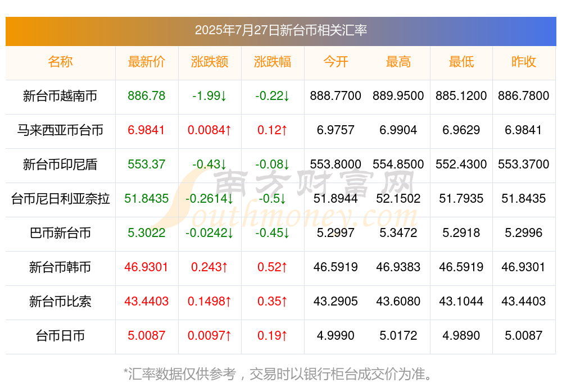Image resolution: width=562 pixels, height=392 pixels.
Task: Select the 台币日币 row name
Action: (x=60, y=336)
